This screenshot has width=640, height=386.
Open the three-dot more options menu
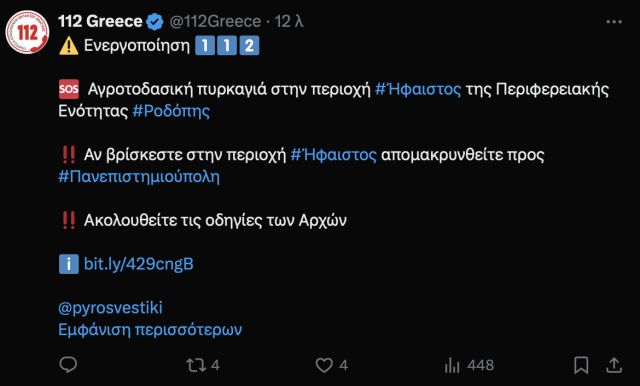pyautogui.click(x=614, y=22)
